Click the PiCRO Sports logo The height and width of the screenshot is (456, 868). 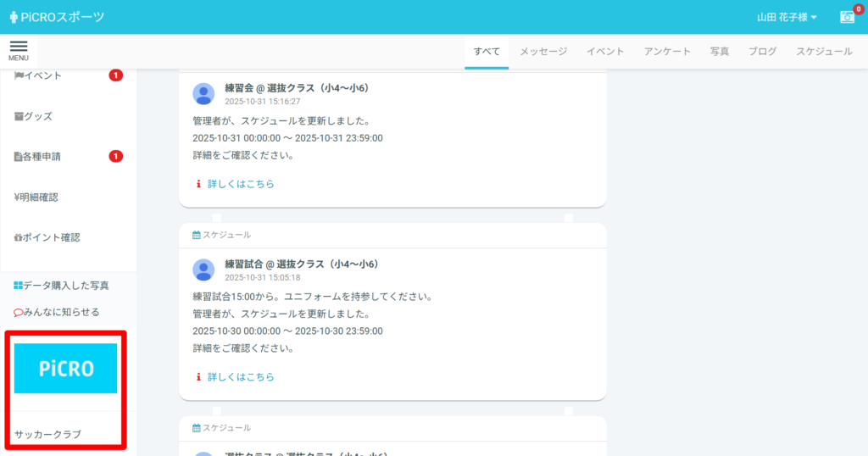point(57,17)
